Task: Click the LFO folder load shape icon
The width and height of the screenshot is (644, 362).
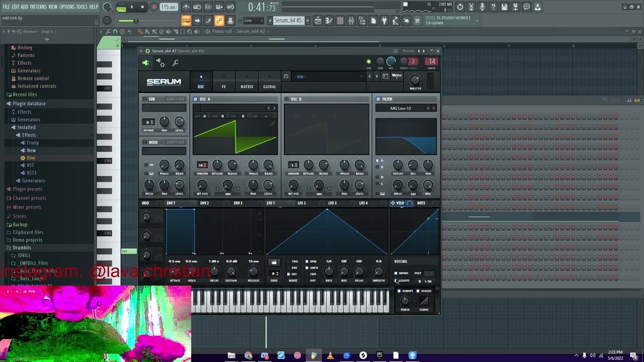Action: [274, 262]
